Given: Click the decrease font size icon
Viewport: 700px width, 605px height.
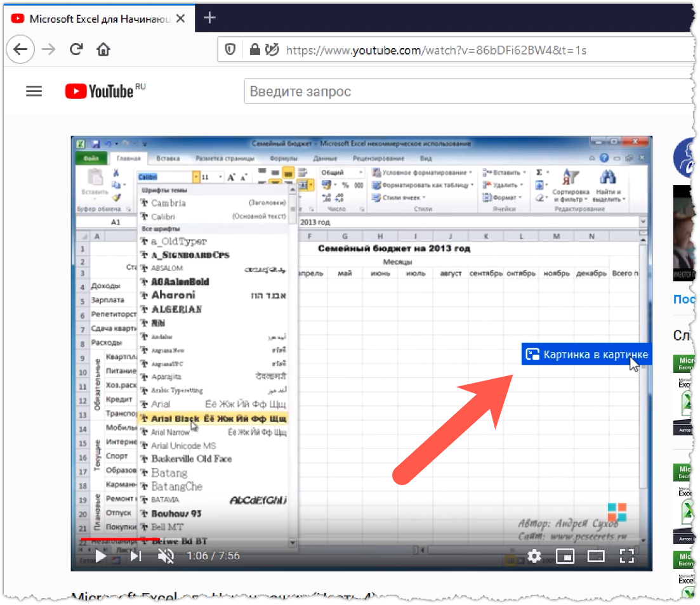Looking at the screenshot, I should [x=244, y=177].
